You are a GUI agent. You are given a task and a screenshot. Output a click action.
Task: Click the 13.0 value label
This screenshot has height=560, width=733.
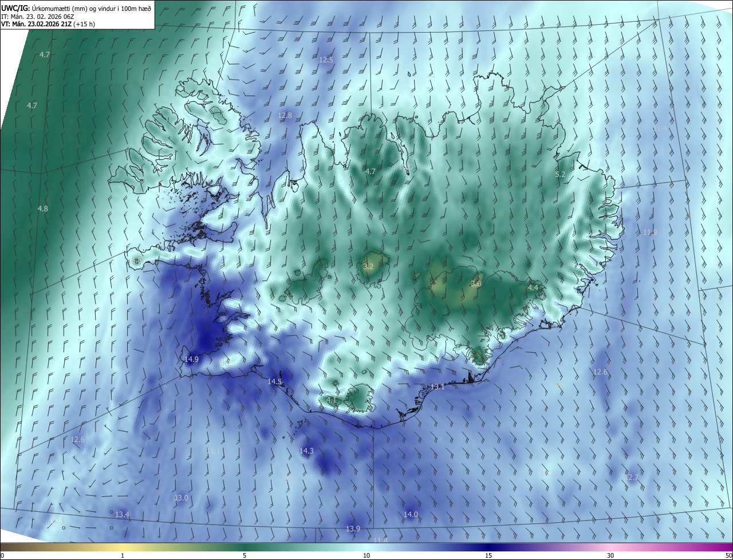pyautogui.click(x=181, y=498)
